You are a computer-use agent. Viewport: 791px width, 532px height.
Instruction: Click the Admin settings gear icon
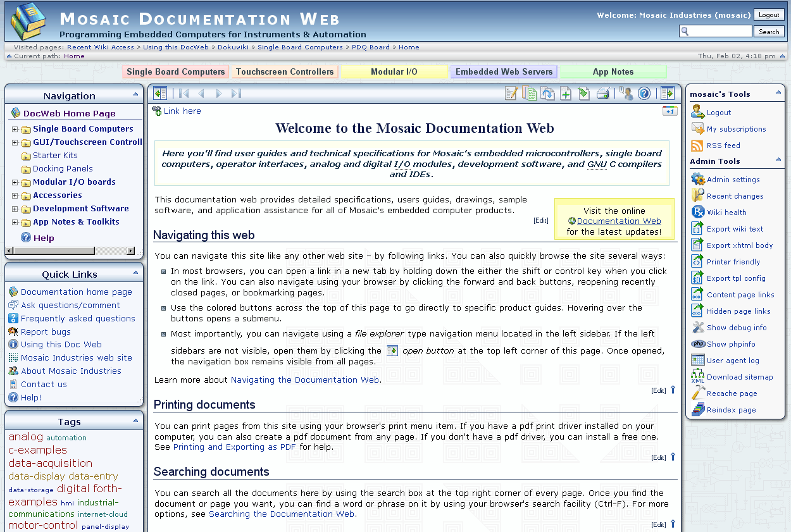[697, 180]
